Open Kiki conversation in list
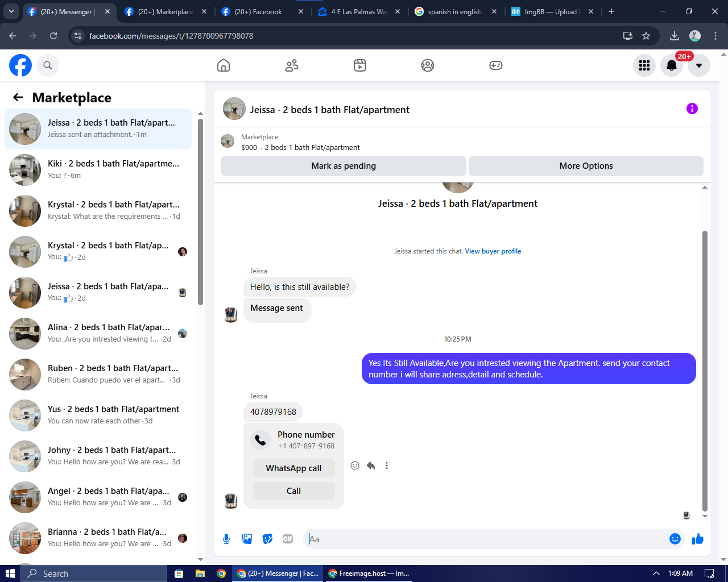The width and height of the screenshot is (728, 582). pyautogui.click(x=98, y=170)
